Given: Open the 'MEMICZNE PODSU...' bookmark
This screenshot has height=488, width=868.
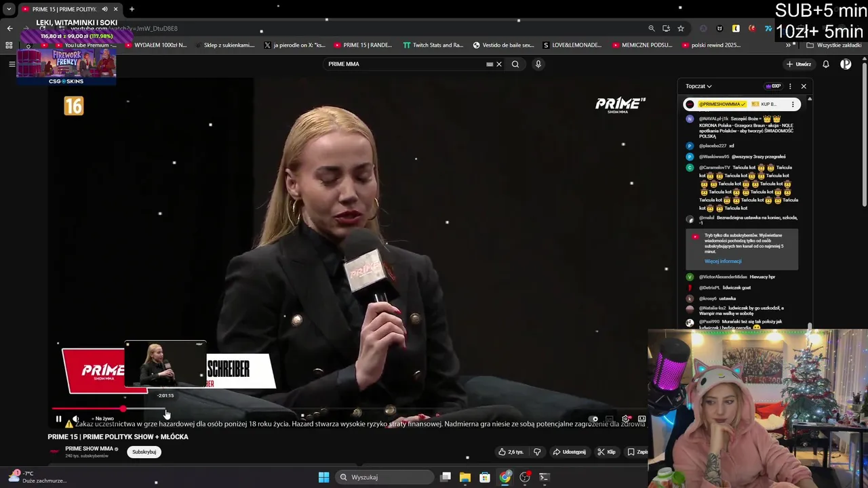Looking at the screenshot, I should coord(643,45).
